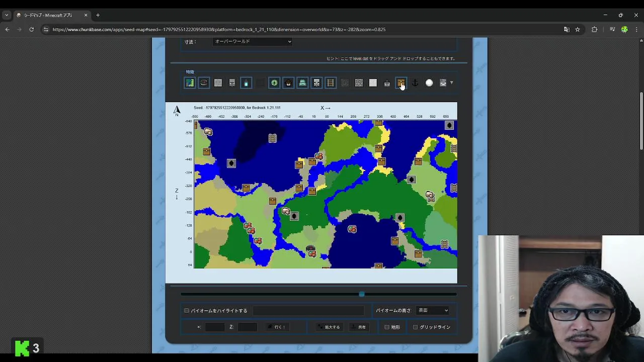Click the browser page vertical scrollbar
The height and width of the screenshot is (362, 644).
[x=641, y=121]
